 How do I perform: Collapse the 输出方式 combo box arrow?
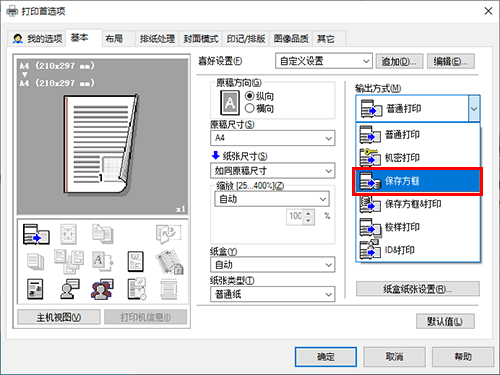pos(474,109)
